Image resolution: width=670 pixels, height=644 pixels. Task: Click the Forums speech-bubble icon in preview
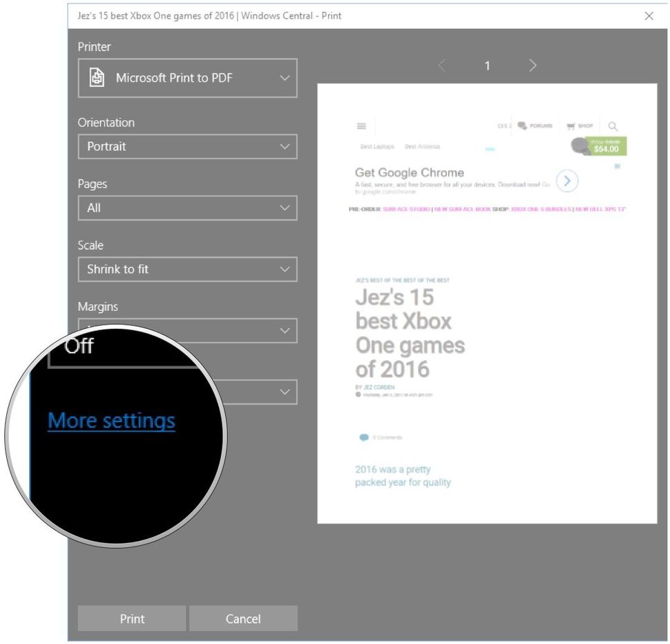521,125
